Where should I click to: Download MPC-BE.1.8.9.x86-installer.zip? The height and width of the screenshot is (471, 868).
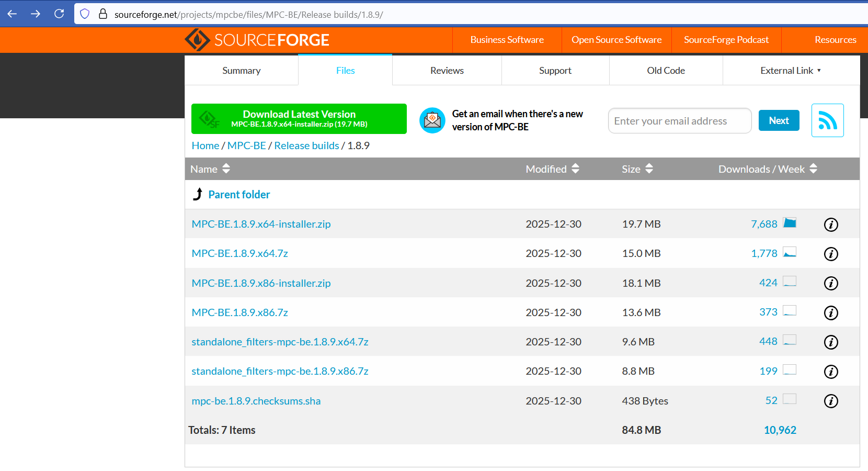(x=261, y=283)
